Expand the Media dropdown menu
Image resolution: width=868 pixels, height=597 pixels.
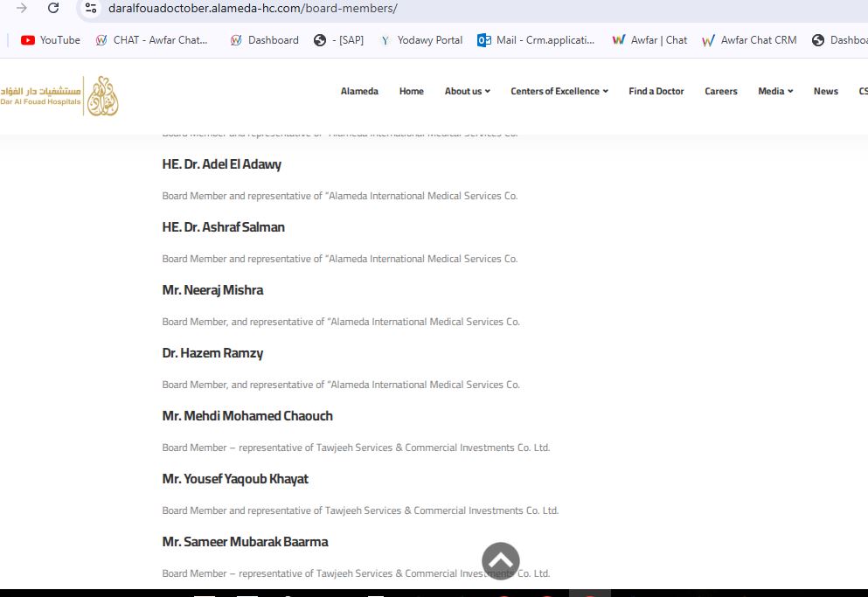[x=775, y=92]
